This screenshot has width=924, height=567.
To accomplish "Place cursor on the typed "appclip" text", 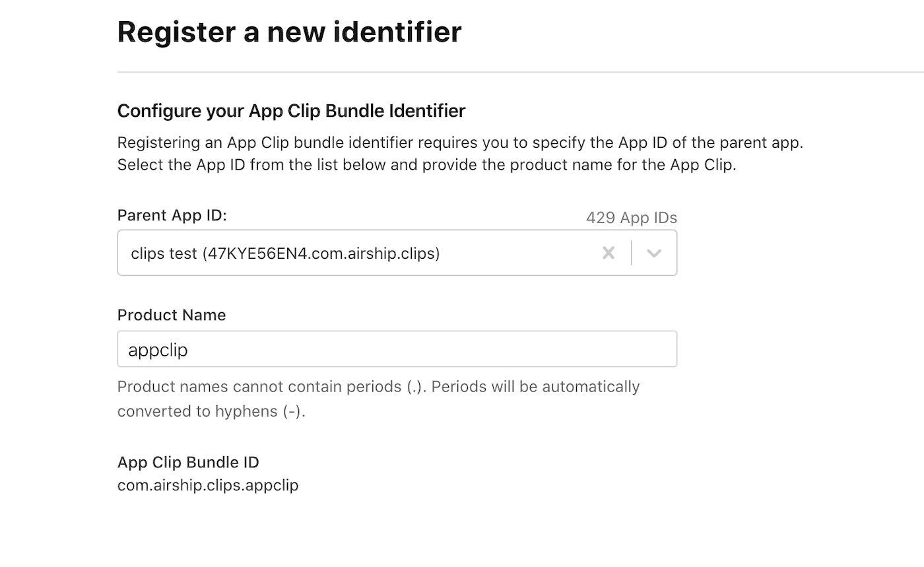I will [158, 350].
